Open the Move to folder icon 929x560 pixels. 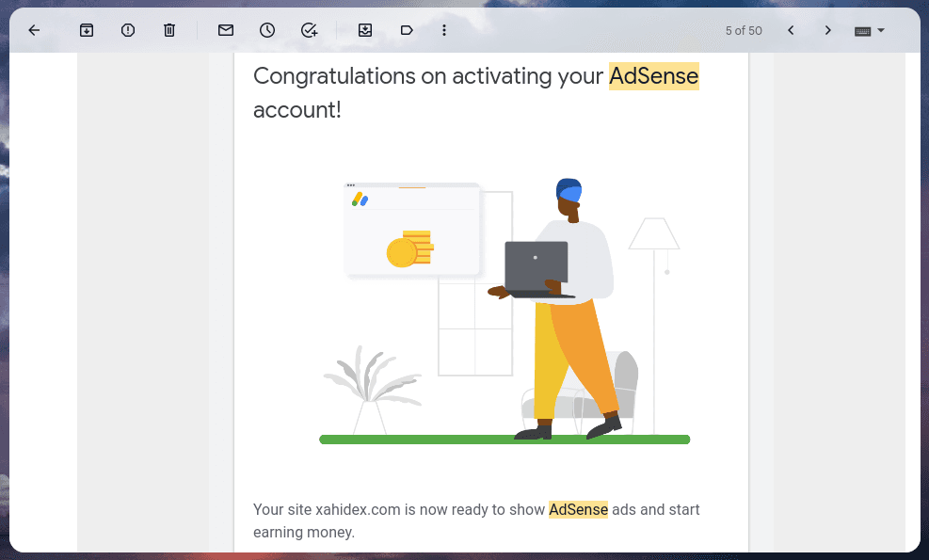pyautogui.click(x=365, y=30)
